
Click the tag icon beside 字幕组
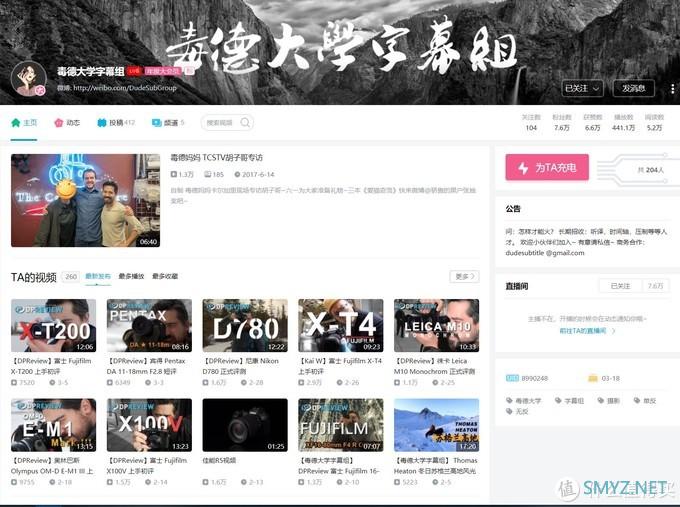(558, 400)
